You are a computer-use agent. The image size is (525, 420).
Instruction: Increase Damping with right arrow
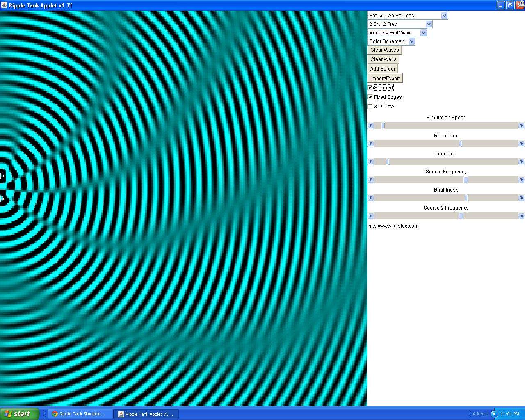[x=522, y=162]
